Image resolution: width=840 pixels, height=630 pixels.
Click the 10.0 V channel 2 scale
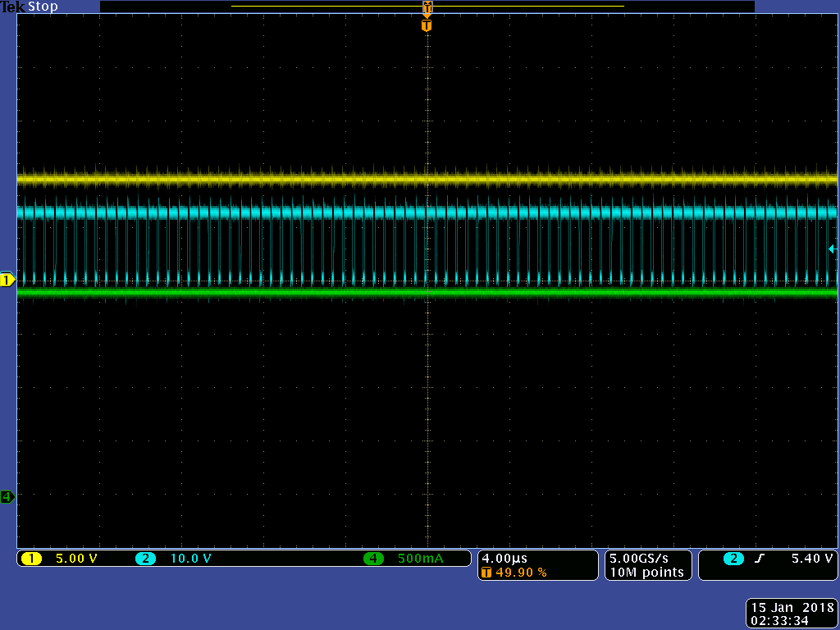tap(190, 559)
